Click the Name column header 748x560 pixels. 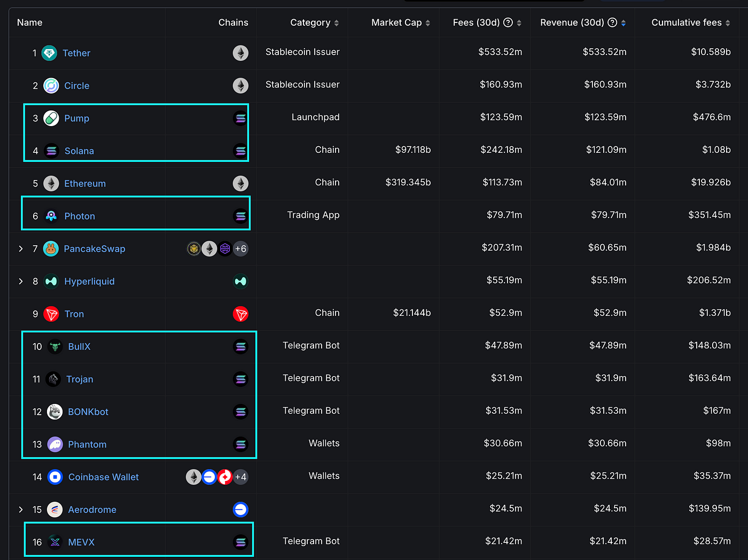(29, 22)
